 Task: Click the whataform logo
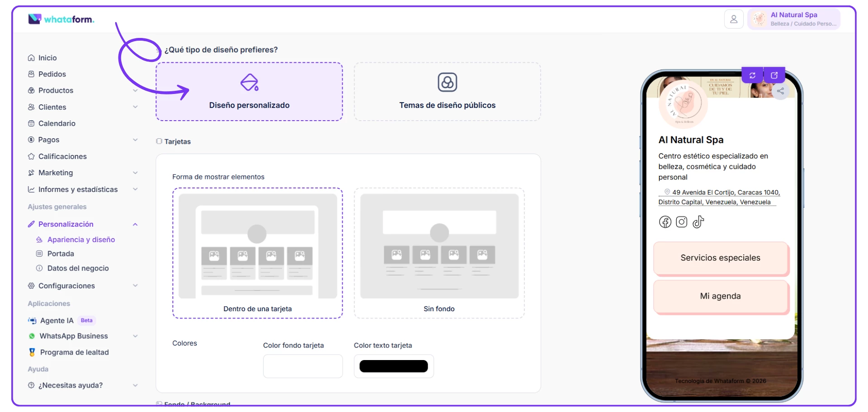click(x=61, y=19)
